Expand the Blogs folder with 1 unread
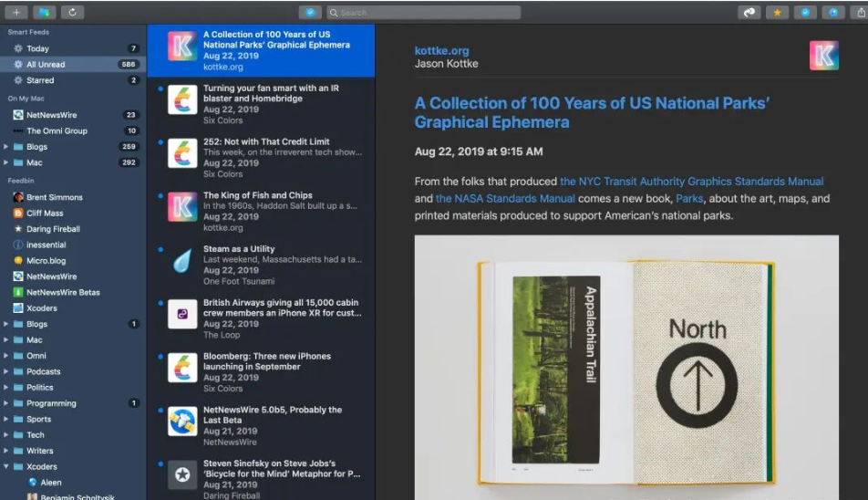Image resolution: width=868 pixels, height=500 pixels. pyautogui.click(x=6, y=324)
